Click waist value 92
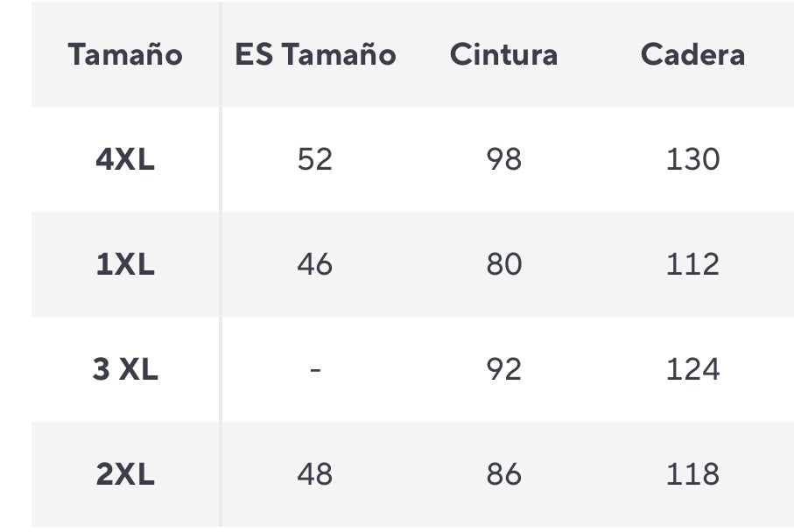Screen dimensions: 794x532 tap(504, 369)
